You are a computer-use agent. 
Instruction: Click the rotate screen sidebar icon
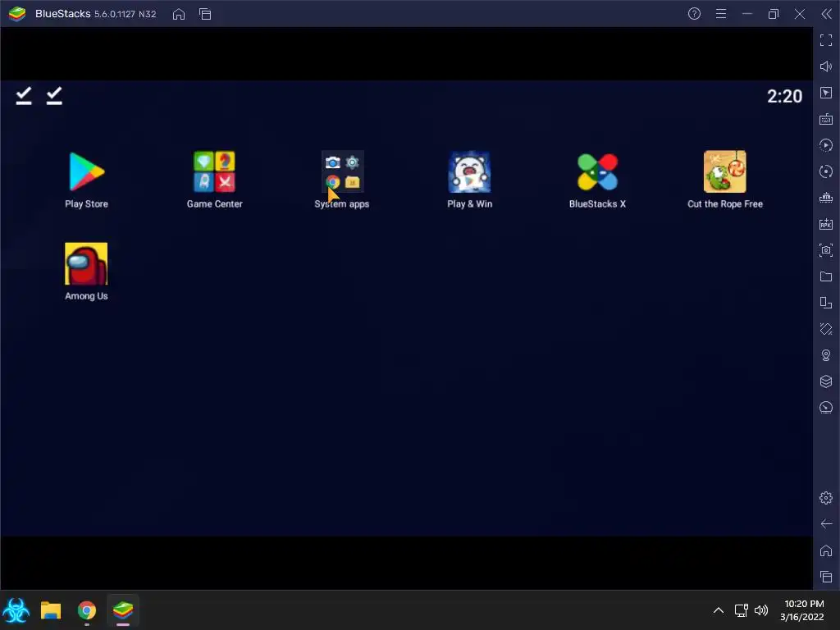point(826,303)
